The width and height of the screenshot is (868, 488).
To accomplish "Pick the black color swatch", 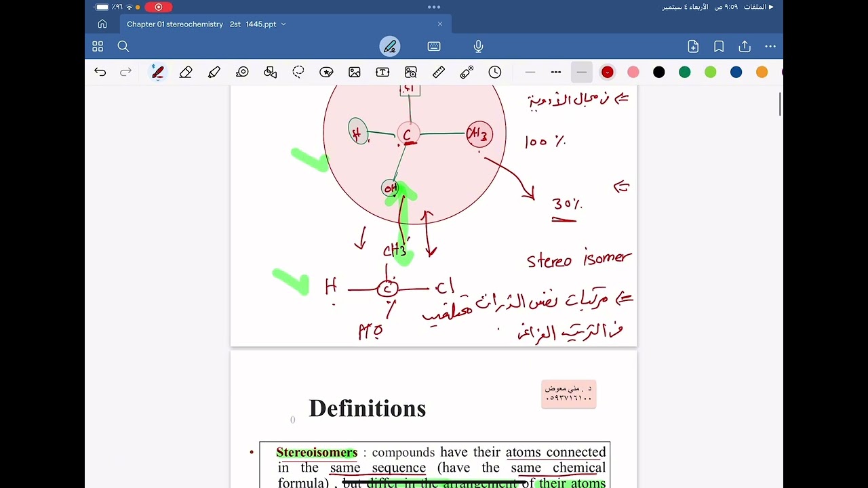I will pyautogui.click(x=659, y=72).
